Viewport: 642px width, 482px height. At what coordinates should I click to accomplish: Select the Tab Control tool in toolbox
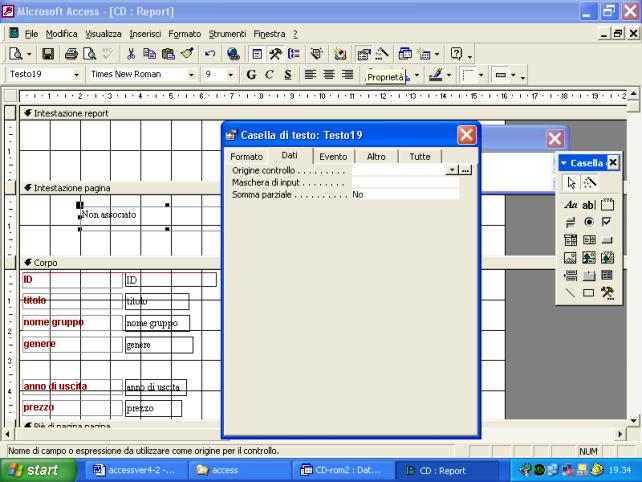[589, 275]
